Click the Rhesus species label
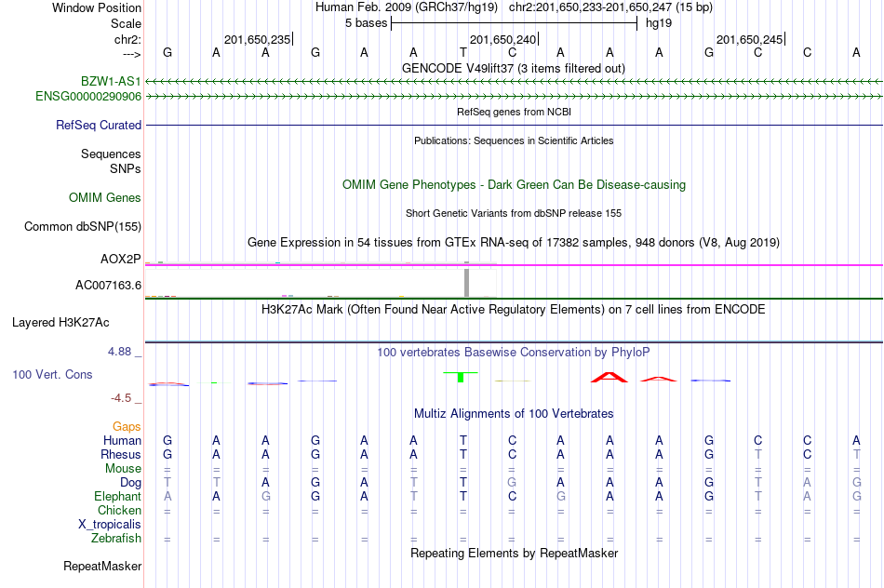The height and width of the screenshot is (588, 884). pos(121,454)
